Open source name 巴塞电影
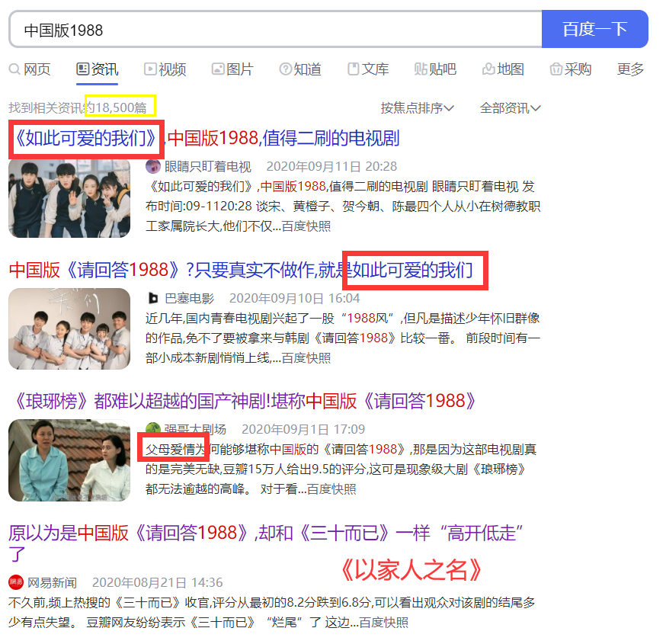This screenshot has height=644, width=666. point(190,298)
